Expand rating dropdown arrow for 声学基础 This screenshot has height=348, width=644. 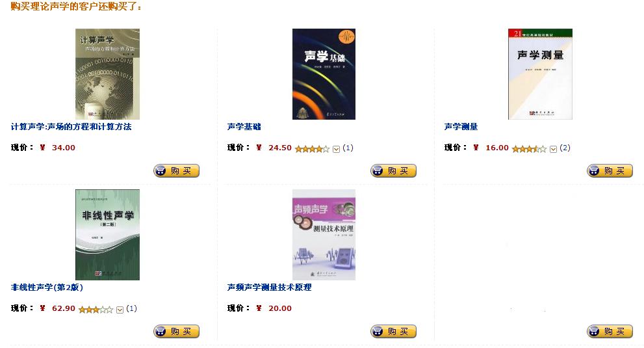(x=337, y=149)
